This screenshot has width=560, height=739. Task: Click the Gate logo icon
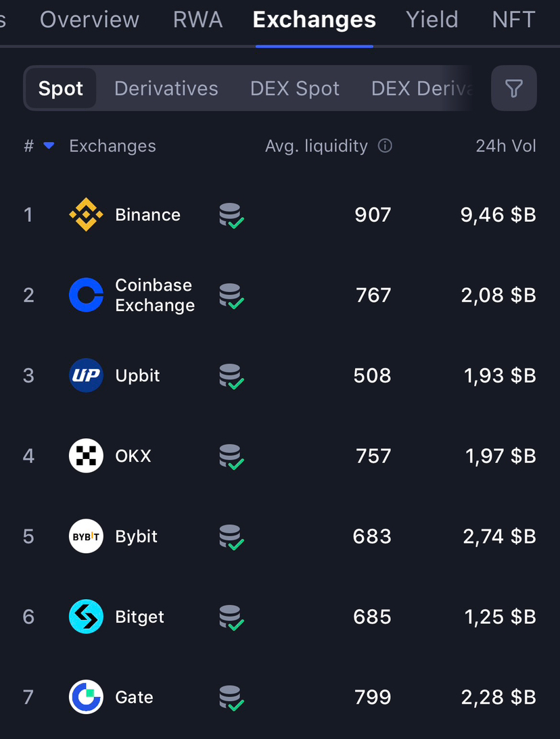pos(86,697)
